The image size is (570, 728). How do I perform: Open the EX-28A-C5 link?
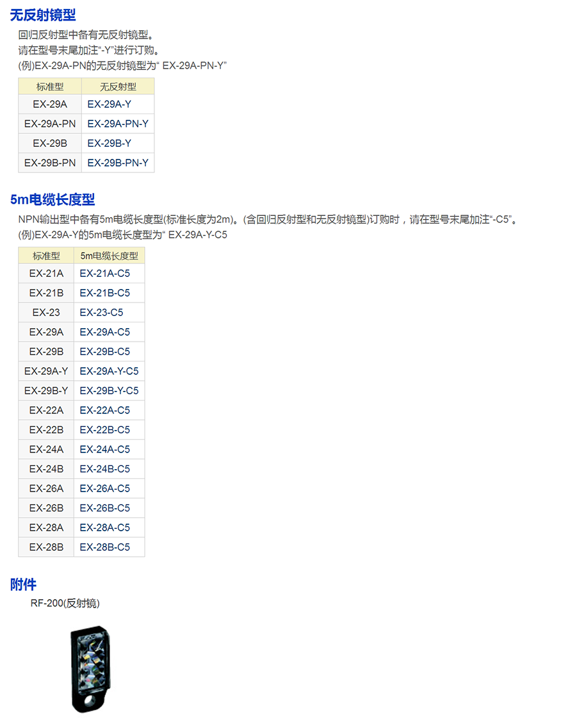104,527
